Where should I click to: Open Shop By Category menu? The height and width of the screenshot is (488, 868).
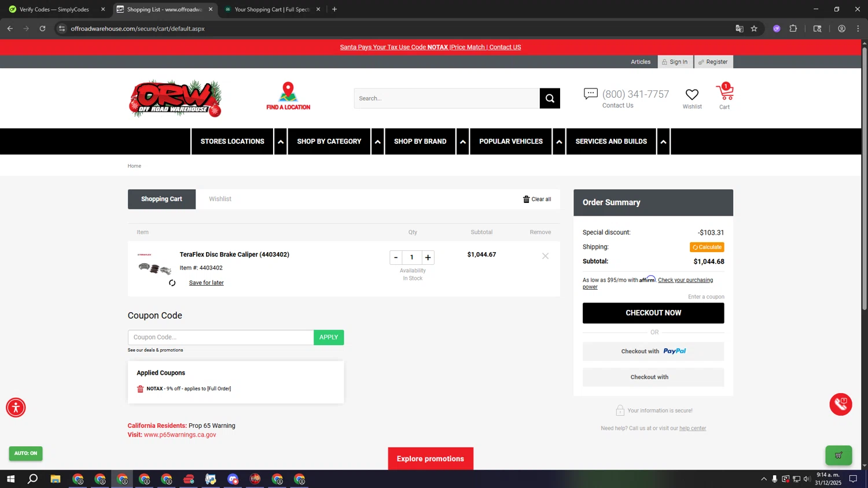click(329, 142)
